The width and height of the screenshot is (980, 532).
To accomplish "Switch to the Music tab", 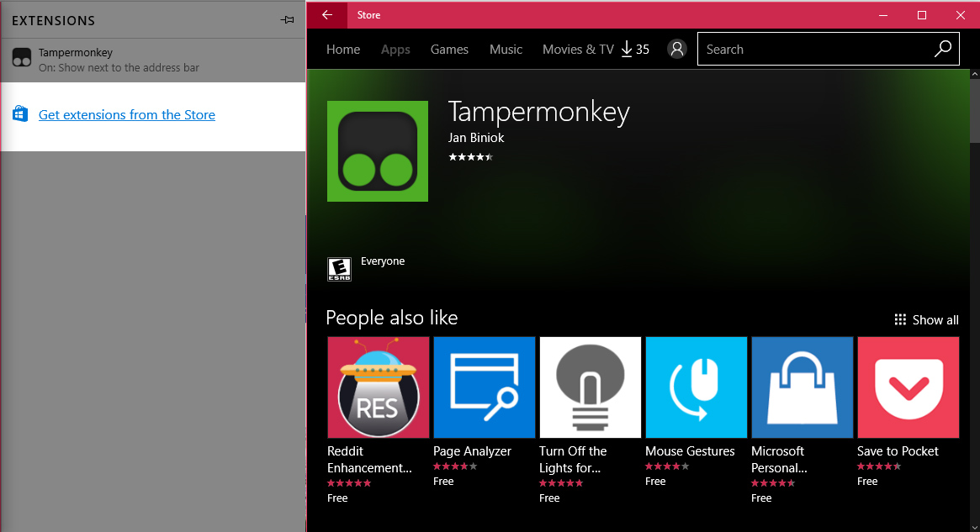I will 506,50.
